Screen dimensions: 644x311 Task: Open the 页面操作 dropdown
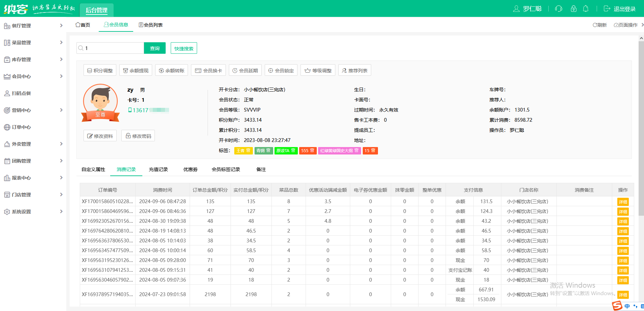[625, 25]
